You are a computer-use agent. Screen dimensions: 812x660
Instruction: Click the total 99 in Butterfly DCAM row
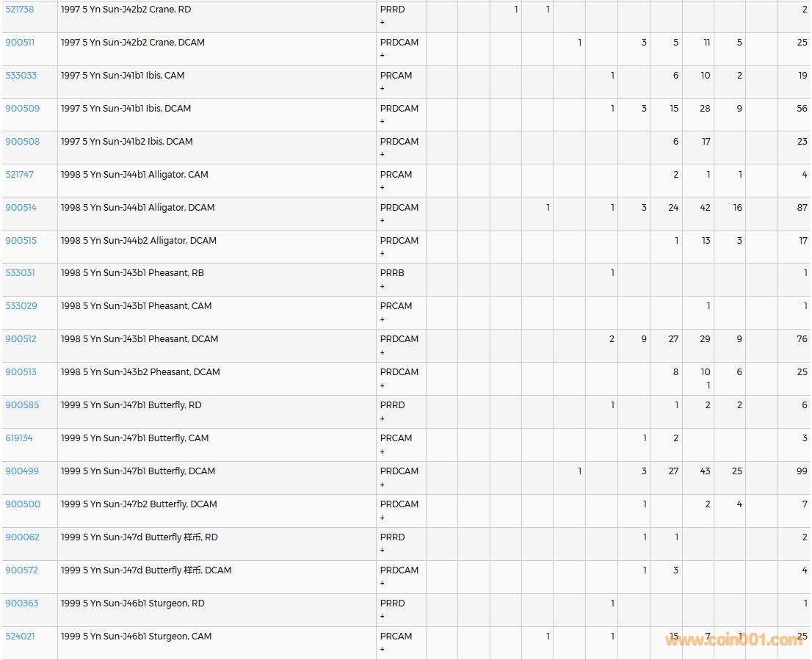point(801,471)
